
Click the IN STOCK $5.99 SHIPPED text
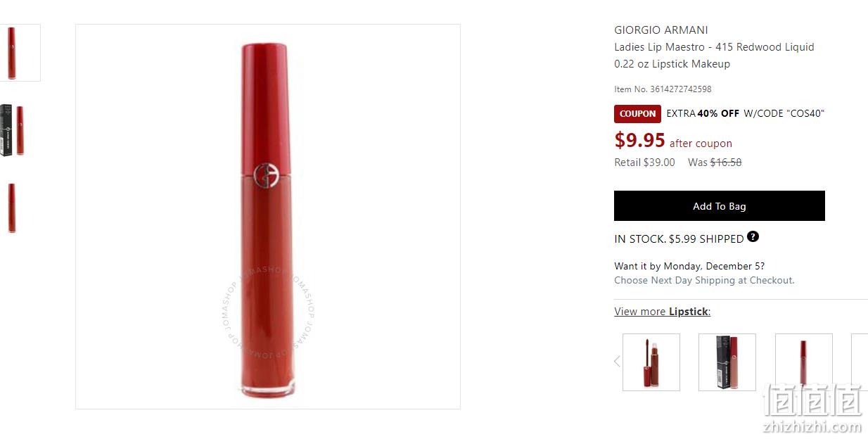pyautogui.click(x=679, y=239)
